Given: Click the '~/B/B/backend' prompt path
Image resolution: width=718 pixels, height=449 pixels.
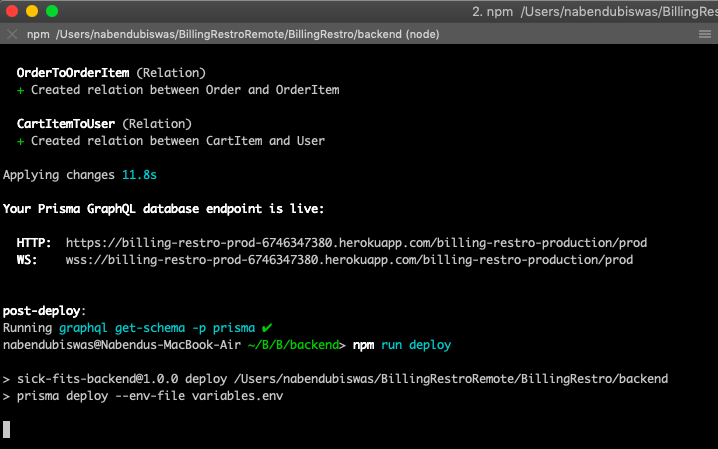Looking at the screenshot, I should 294,345.
